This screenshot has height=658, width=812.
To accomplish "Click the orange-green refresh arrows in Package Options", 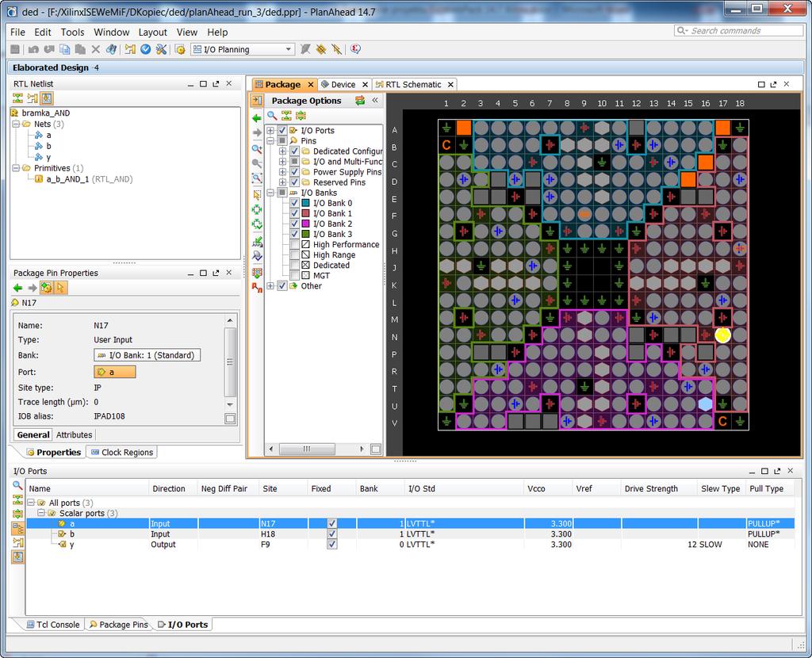I will [360, 101].
